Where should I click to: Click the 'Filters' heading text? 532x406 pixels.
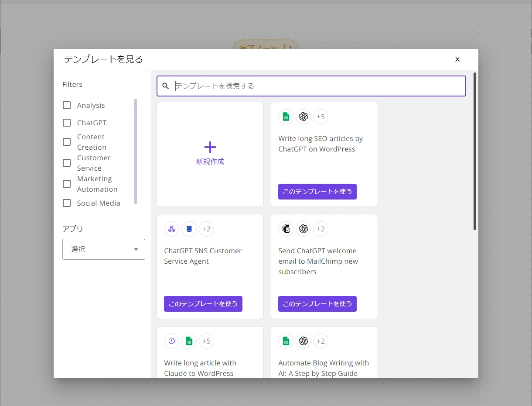click(x=72, y=84)
